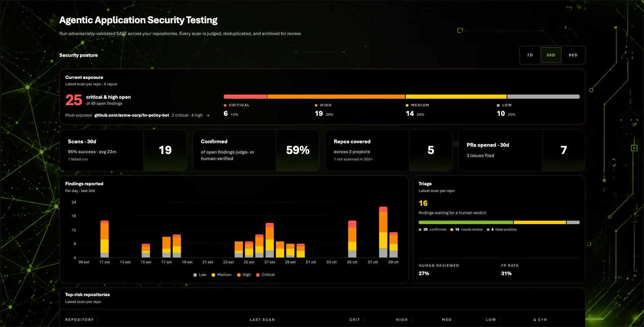Open the PRs opened 30d card
Screen dimensions: 644x327
coord(522,150)
